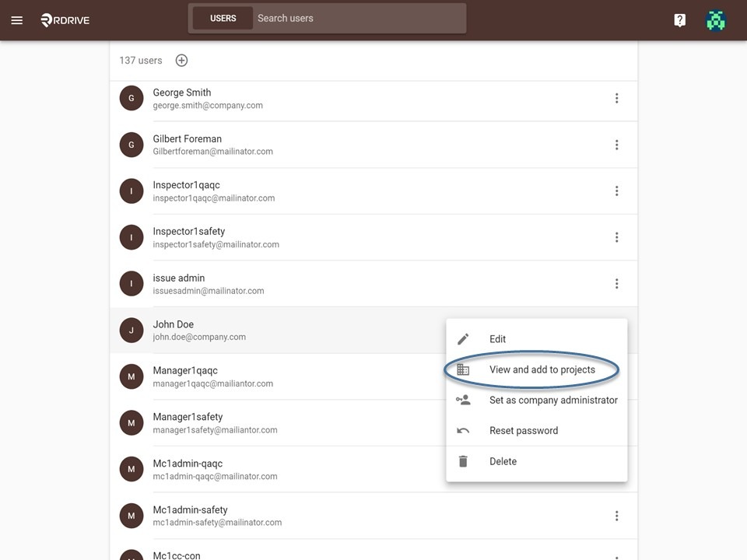This screenshot has width=747, height=560.
Task: Click the USERS search scope button
Action: point(223,18)
